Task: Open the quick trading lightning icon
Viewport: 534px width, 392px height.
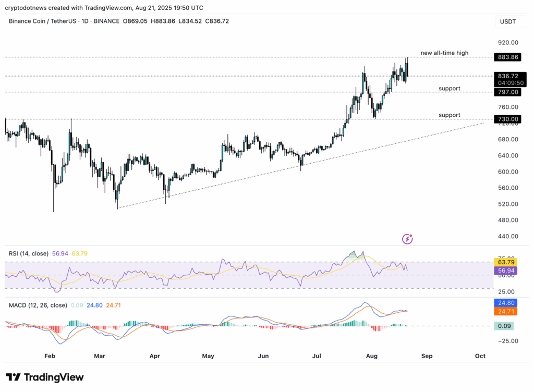Action: (407, 239)
